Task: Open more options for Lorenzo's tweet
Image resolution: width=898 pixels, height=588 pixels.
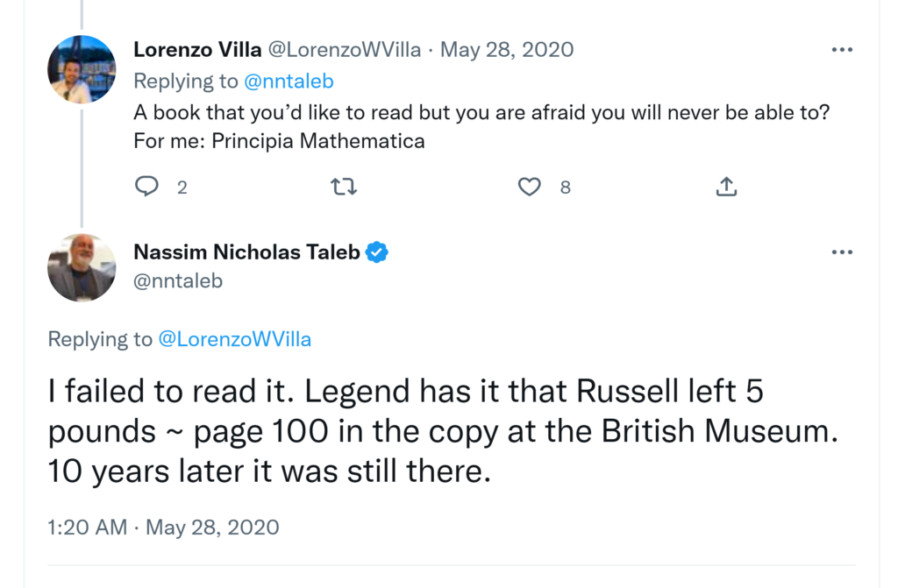Action: [842, 50]
